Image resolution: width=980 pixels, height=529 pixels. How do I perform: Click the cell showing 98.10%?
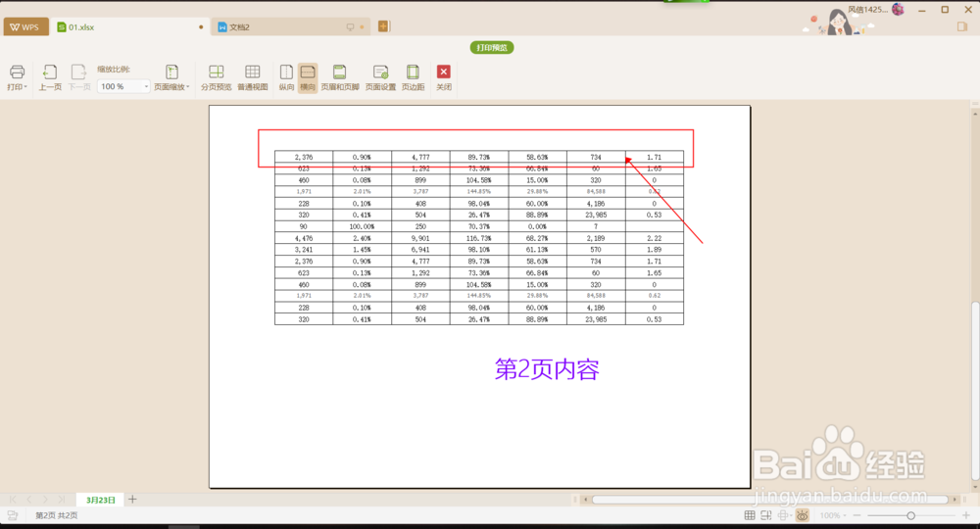(x=479, y=249)
